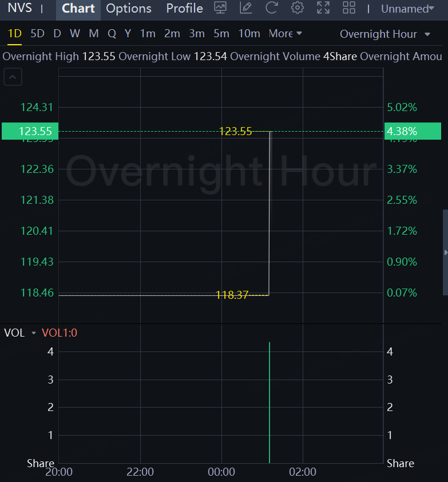Switch to the Options tab
The height and width of the screenshot is (482, 448).
click(129, 9)
